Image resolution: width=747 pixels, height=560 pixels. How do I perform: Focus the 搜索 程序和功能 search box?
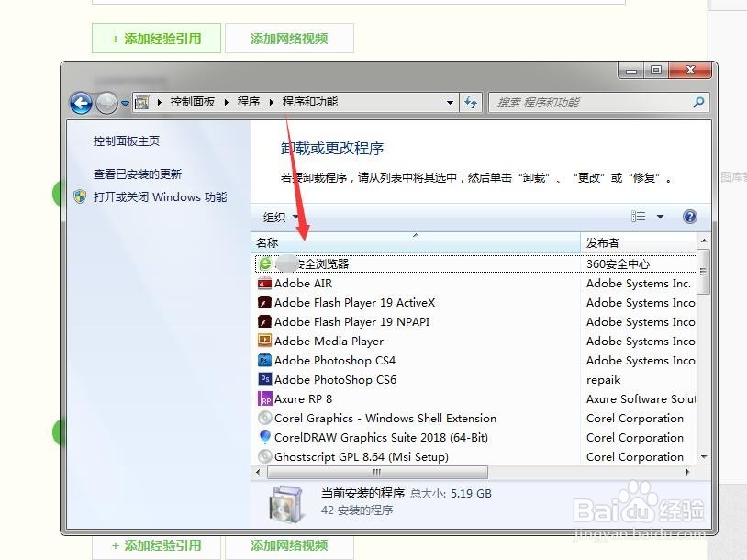pyautogui.click(x=589, y=103)
